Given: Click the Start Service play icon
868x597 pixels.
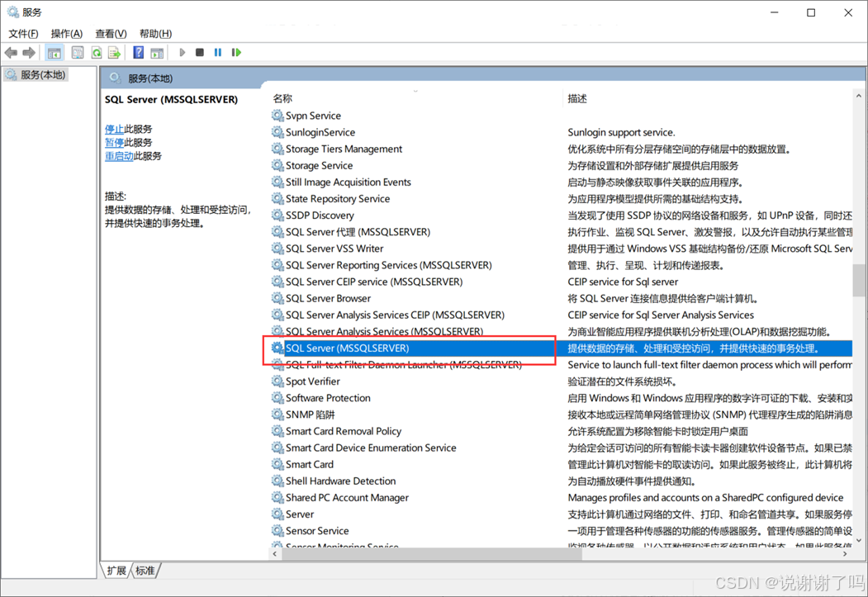Looking at the screenshot, I should click(183, 53).
